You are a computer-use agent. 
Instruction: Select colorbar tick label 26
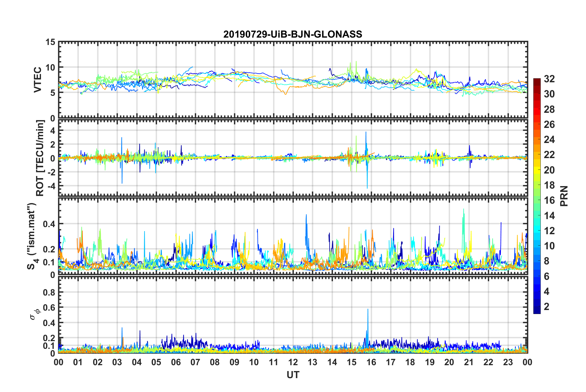pyautogui.click(x=549, y=125)
